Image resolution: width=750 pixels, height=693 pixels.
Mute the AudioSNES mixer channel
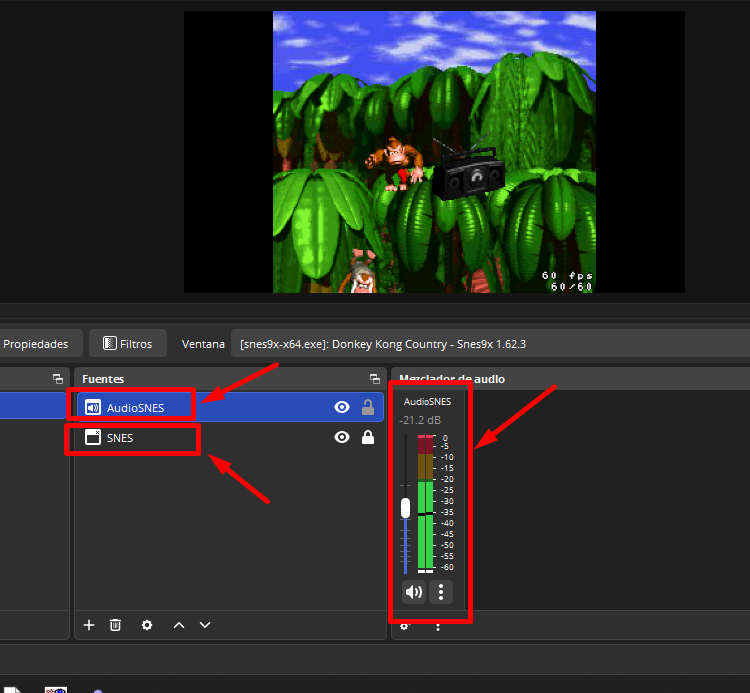point(414,592)
